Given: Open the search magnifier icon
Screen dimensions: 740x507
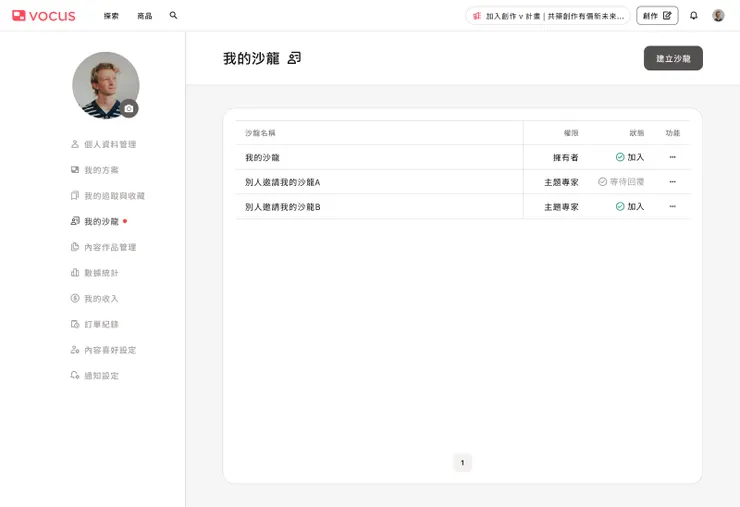Looking at the screenshot, I should tap(173, 16).
